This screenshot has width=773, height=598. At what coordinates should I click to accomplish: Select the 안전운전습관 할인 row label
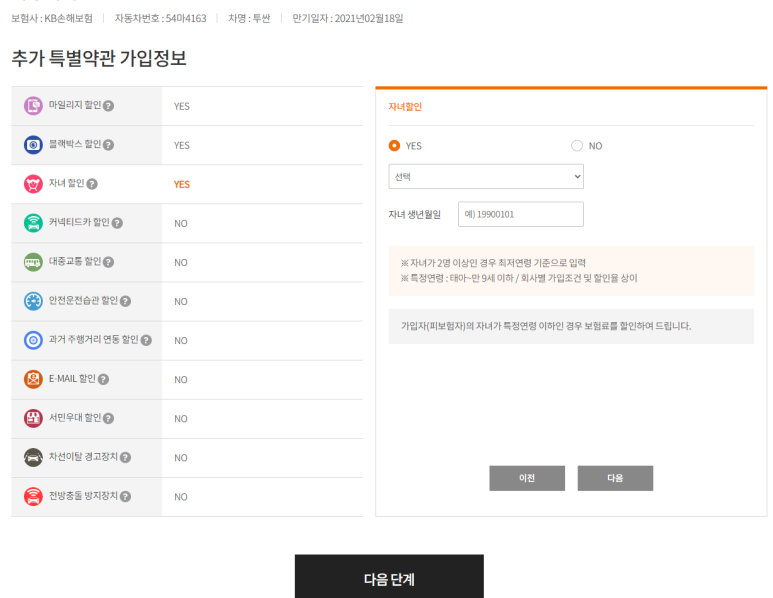point(83,300)
